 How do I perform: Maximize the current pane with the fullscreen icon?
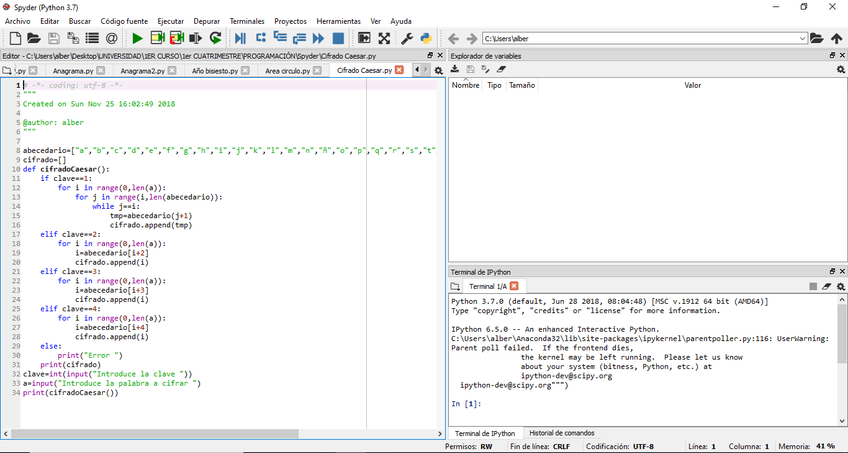384,39
